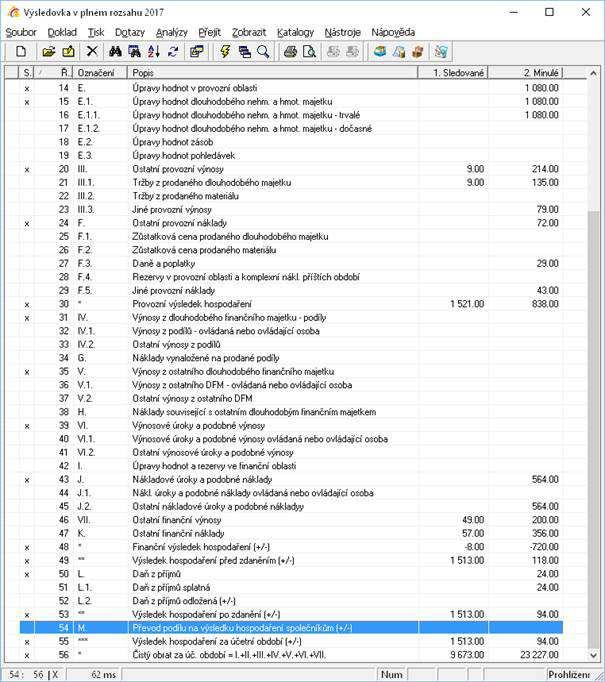Click the brown package box icon
Viewport: 605px width, 682px height.
click(x=418, y=52)
